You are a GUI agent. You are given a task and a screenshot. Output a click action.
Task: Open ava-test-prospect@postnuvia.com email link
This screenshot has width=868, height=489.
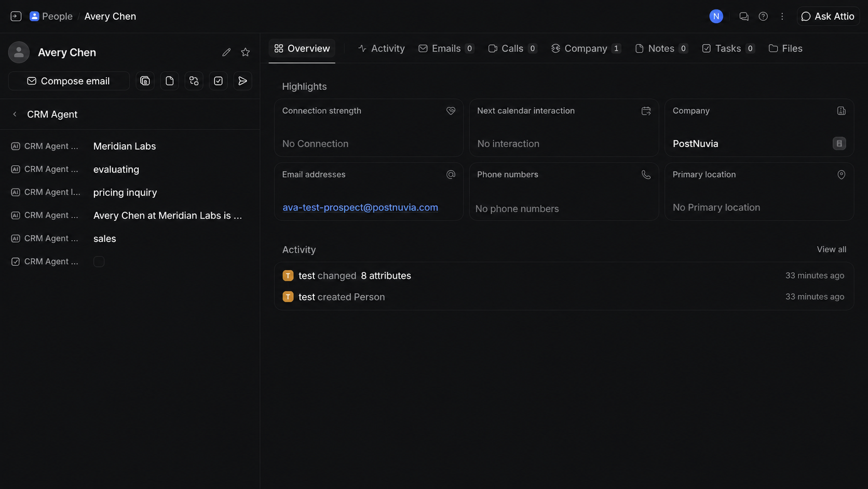tap(360, 207)
